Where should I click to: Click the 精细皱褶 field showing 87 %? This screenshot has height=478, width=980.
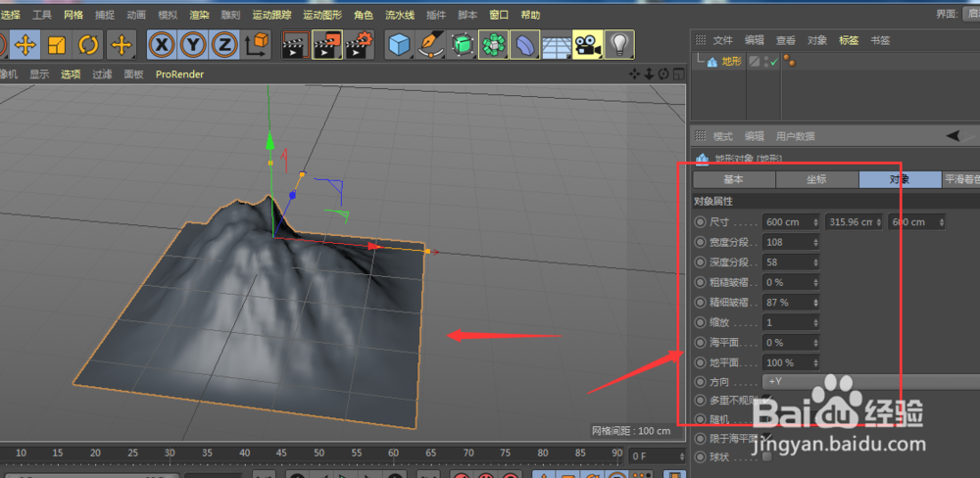tap(791, 303)
